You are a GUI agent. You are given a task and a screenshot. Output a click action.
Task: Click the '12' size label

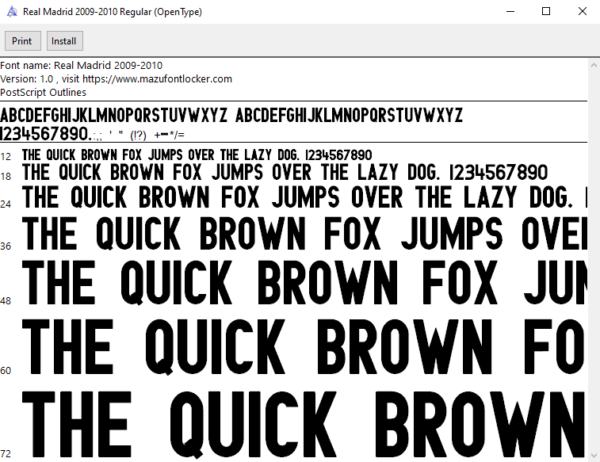[x=6, y=157]
